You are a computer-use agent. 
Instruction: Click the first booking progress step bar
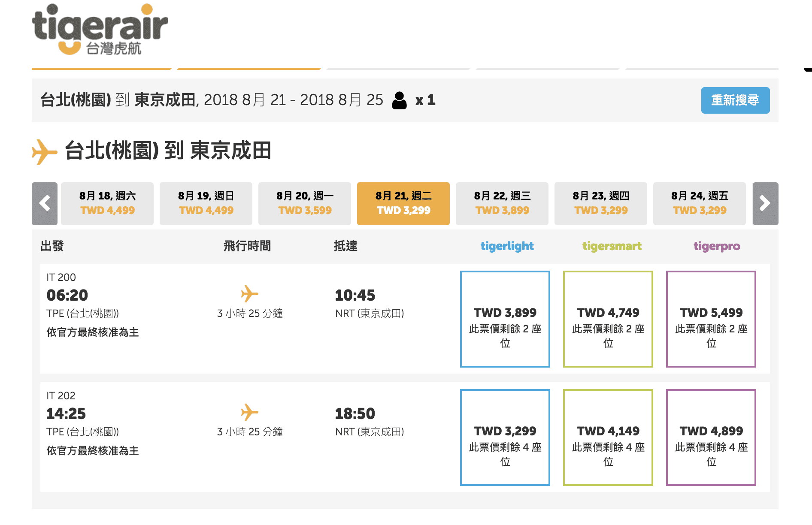click(x=102, y=69)
